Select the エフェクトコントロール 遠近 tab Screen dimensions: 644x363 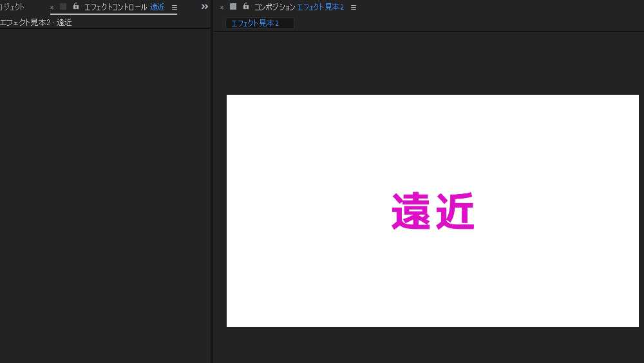(x=124, y=7)
